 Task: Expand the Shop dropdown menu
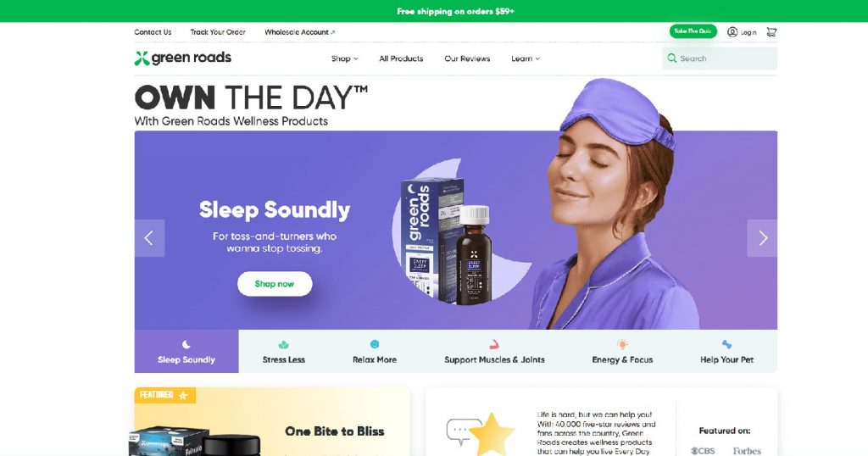344,58
